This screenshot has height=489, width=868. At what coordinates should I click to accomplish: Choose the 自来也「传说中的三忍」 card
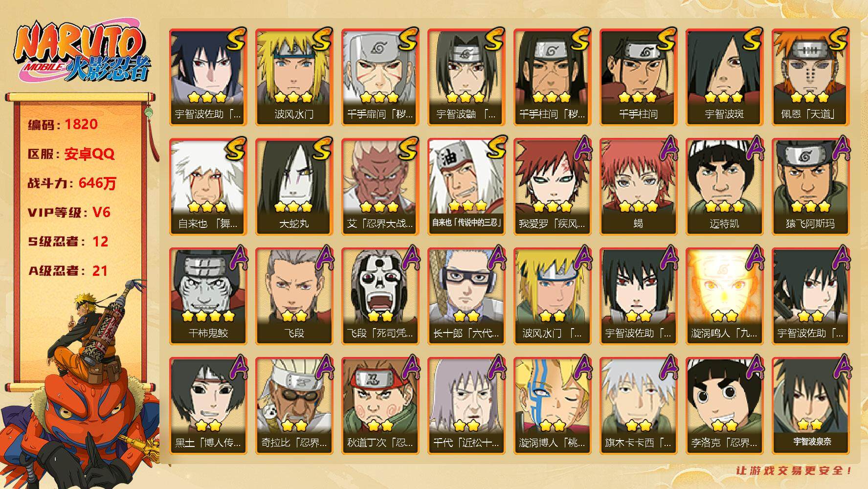click(466, 187)
